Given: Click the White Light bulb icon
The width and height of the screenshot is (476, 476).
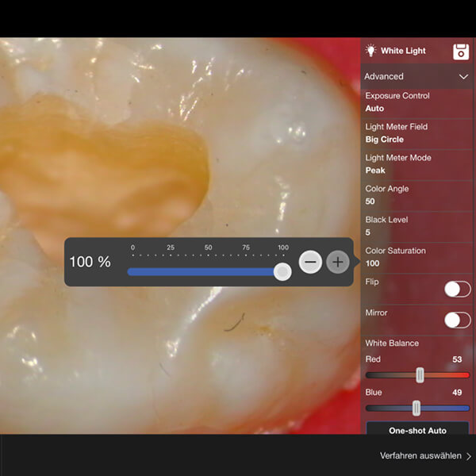Looking at the screenshot, I should [x=370, y=51].
